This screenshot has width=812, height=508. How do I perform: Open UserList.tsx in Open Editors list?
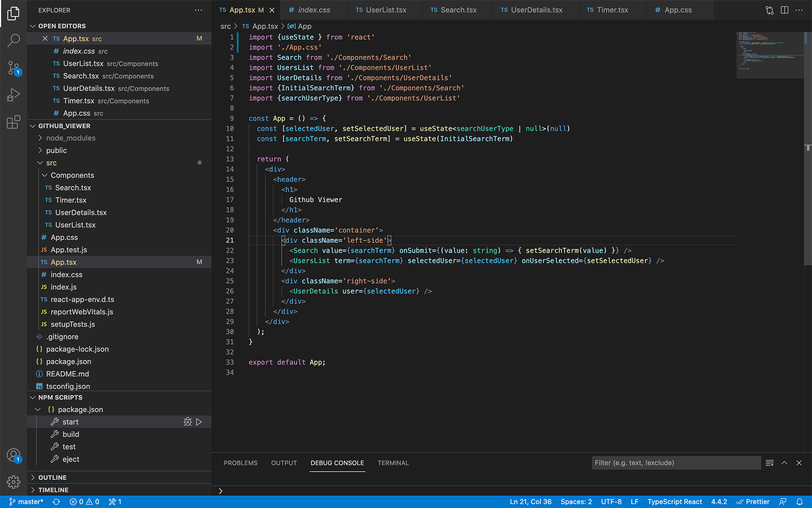(x=120, y=64)
